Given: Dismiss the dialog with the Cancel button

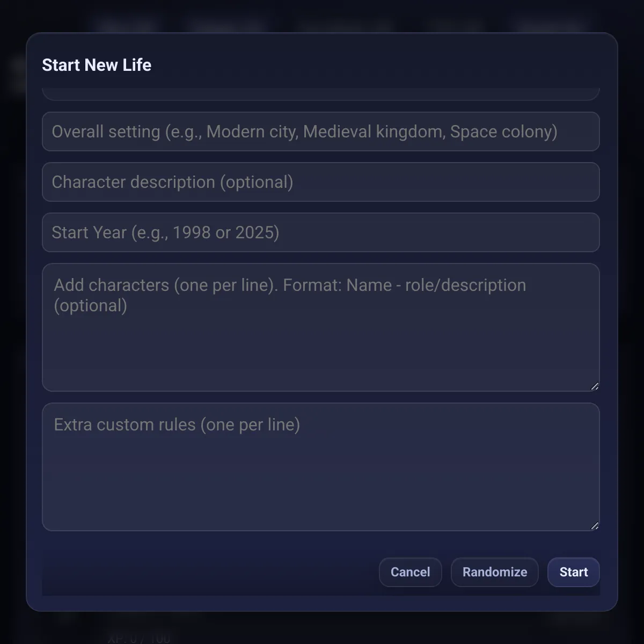Looking at the screenshot, I should 410,572.
